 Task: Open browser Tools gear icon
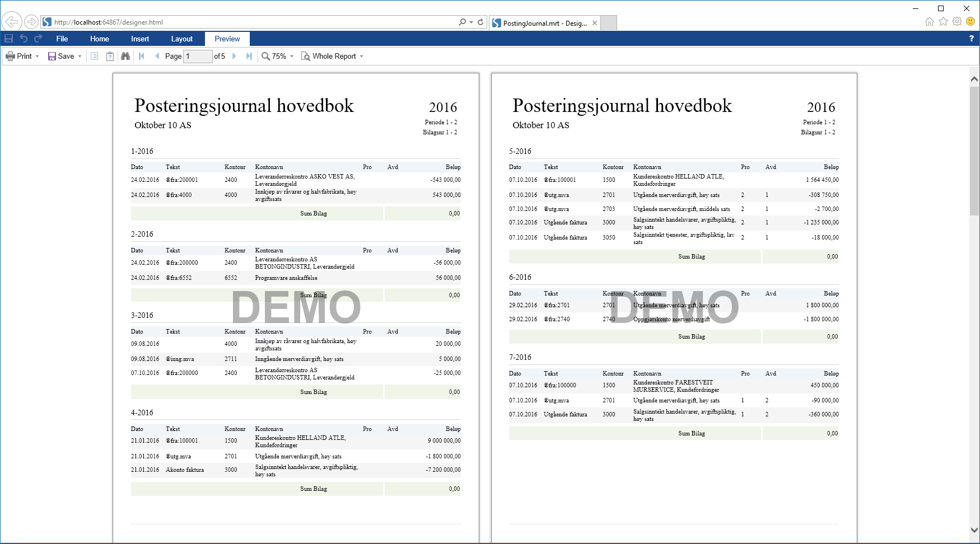[x=957, y=21]
